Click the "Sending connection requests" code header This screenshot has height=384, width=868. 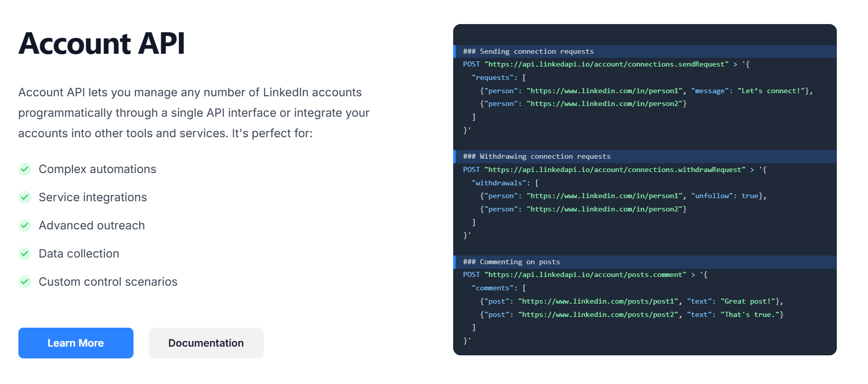(528, 51)
